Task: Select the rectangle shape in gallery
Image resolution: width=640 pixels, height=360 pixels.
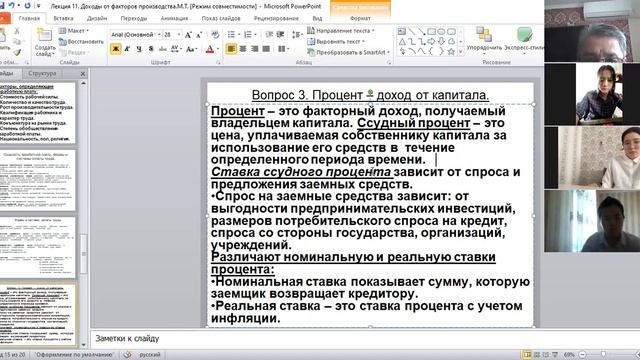Action: pyautogui.click(x=431, y=31)
